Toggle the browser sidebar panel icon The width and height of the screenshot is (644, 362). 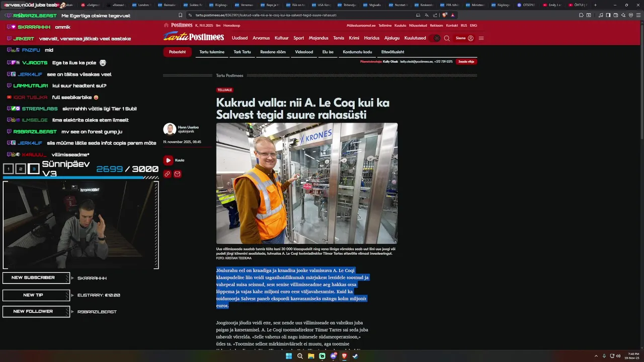[x=608, y=15]
